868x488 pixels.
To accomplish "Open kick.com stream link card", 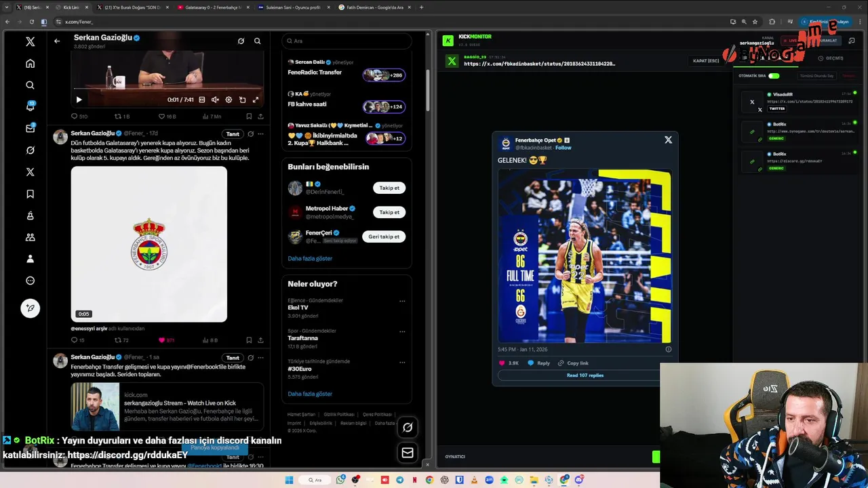I will [167, 407].
